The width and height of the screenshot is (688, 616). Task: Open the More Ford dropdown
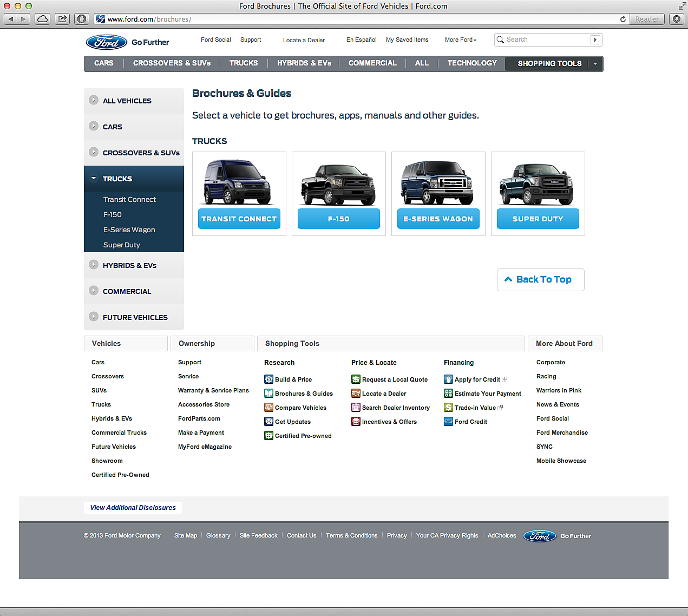pyautogui.click(x=461, y=40)
